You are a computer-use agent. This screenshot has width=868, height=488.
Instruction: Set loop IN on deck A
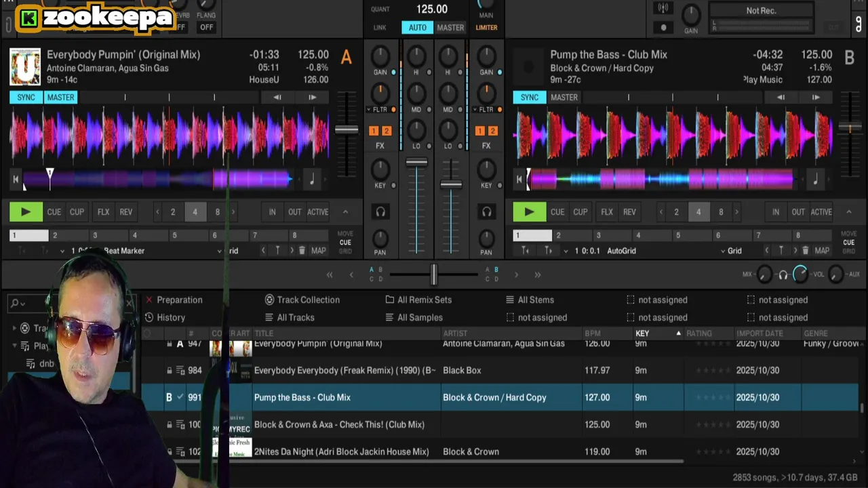pos(272,212)
